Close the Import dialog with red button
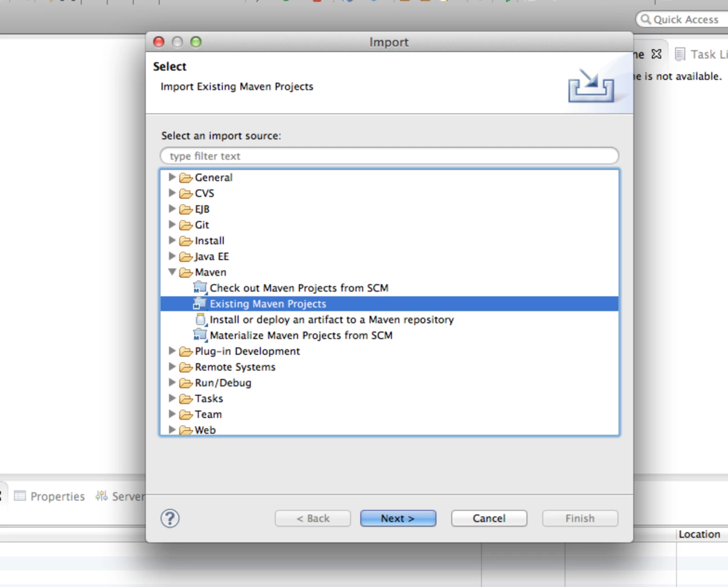The width and height of the screenshot is (728, 587). tap(159, 42)
